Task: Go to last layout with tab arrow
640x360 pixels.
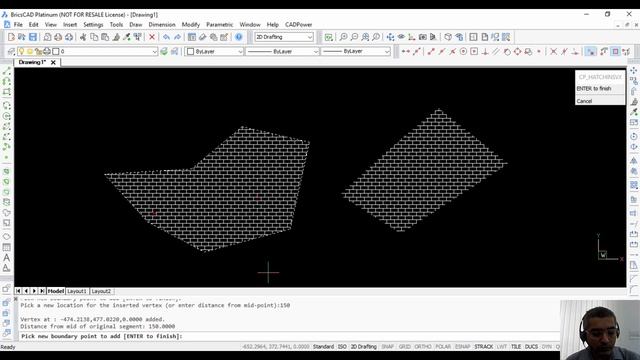Action: (42, 291)
